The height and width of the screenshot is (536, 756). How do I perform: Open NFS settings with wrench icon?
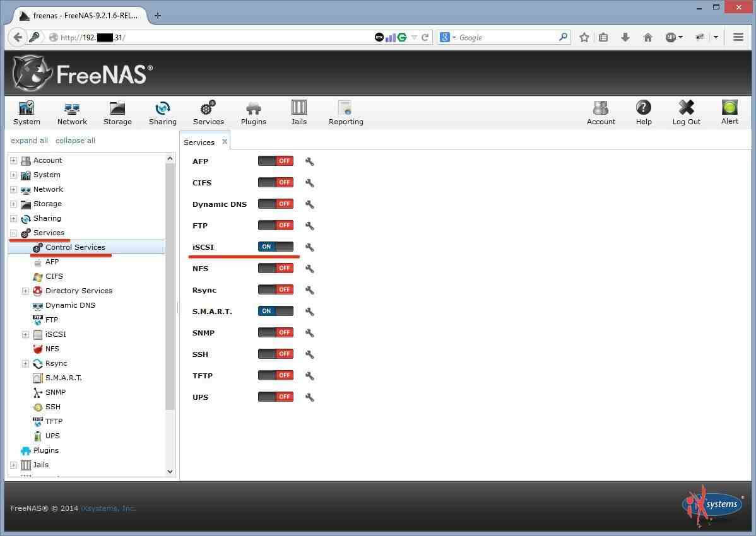pyautogui.click(x=310, y=269)
